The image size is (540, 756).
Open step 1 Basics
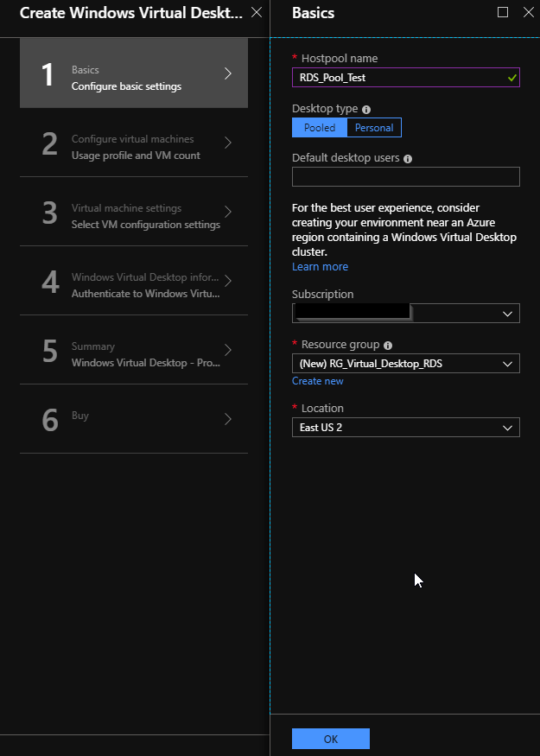(x=134, y=73)
